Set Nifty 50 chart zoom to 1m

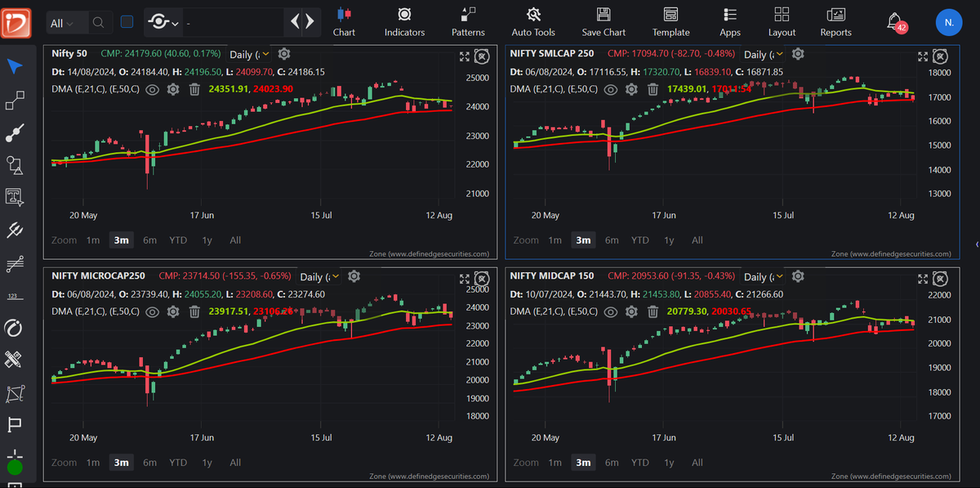(93, 240)
